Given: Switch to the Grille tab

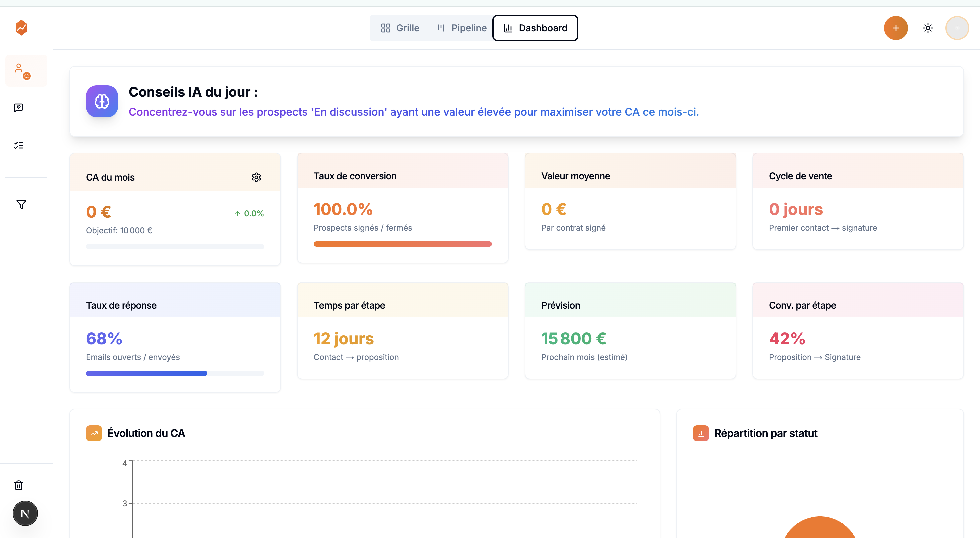Looking at the screenshot, I should [400, 28].
